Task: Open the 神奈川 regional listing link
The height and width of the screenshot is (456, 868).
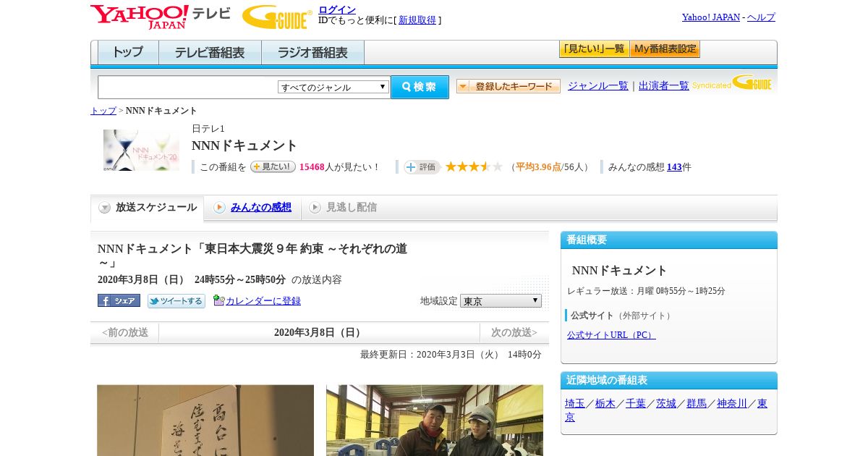Action: tap(732, 403)
